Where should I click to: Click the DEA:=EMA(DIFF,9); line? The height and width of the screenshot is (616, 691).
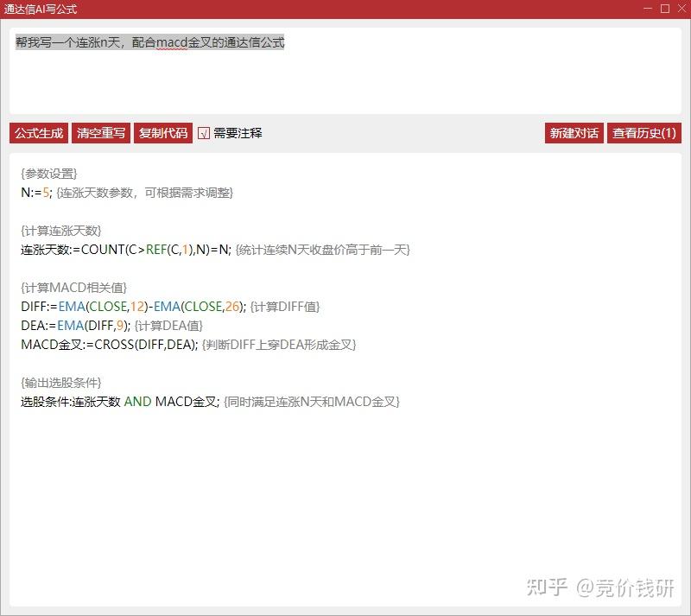coord(75,326)
